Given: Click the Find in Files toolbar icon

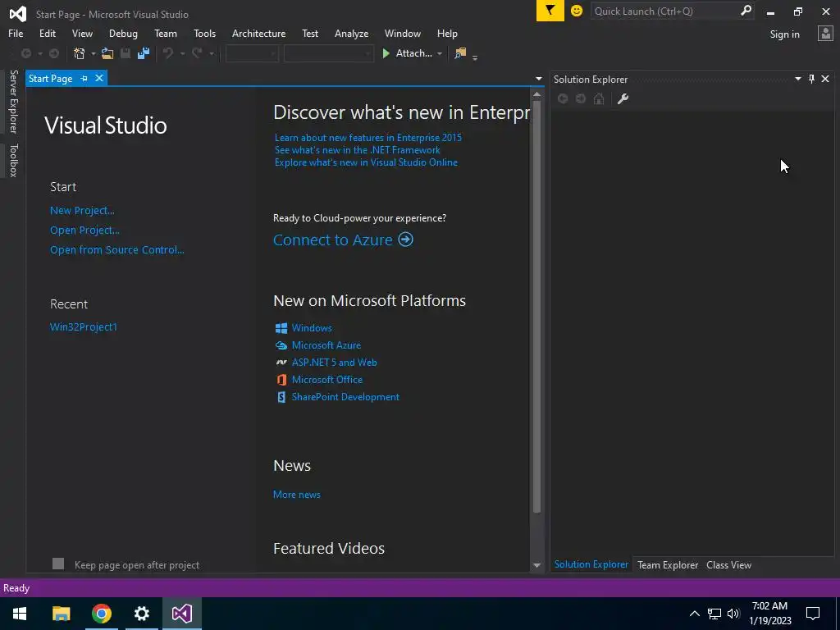Looking at the screenshot, I should [460, 53].
